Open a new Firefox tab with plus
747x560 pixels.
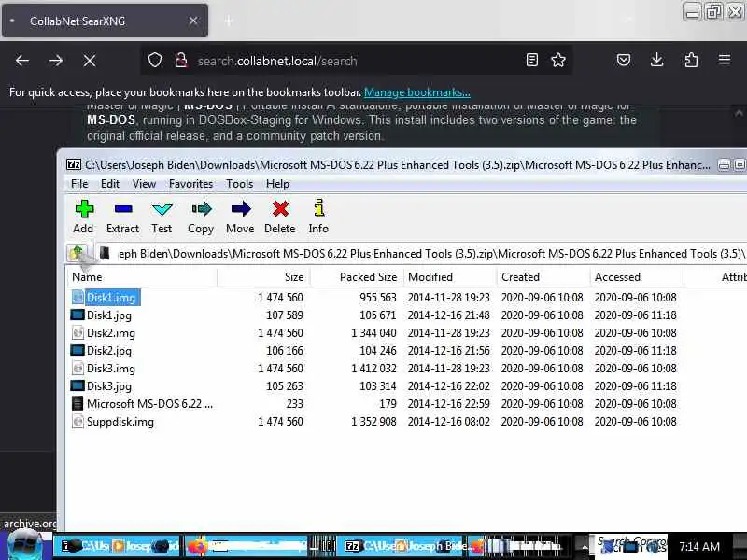[228, 21]
